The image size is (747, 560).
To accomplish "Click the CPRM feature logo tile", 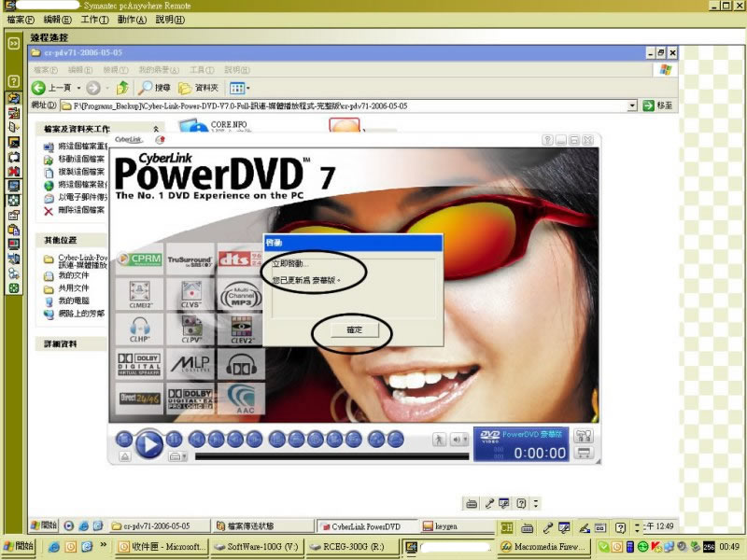I will [x=139, y=259].
